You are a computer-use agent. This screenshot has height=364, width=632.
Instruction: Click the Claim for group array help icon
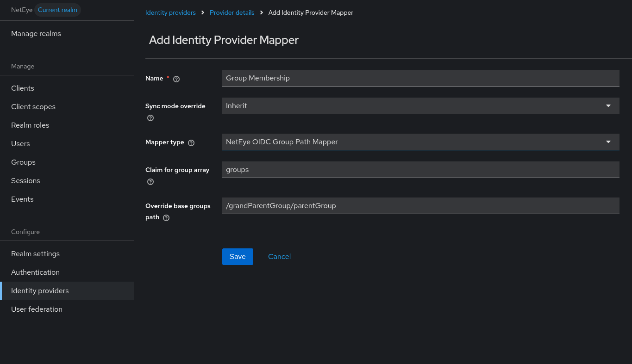pos(150,182)
